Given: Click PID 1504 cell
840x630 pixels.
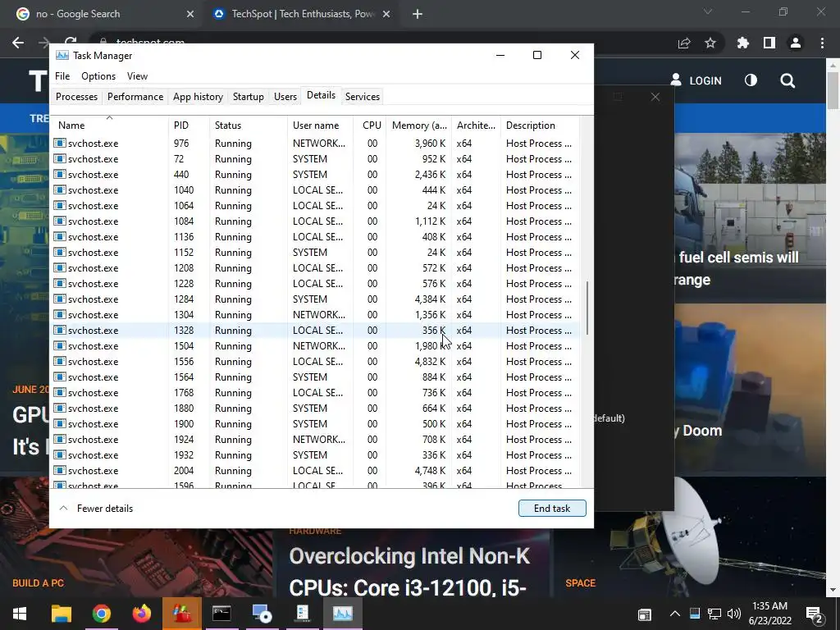Looking at the screenshot, I should pos(184,345).
